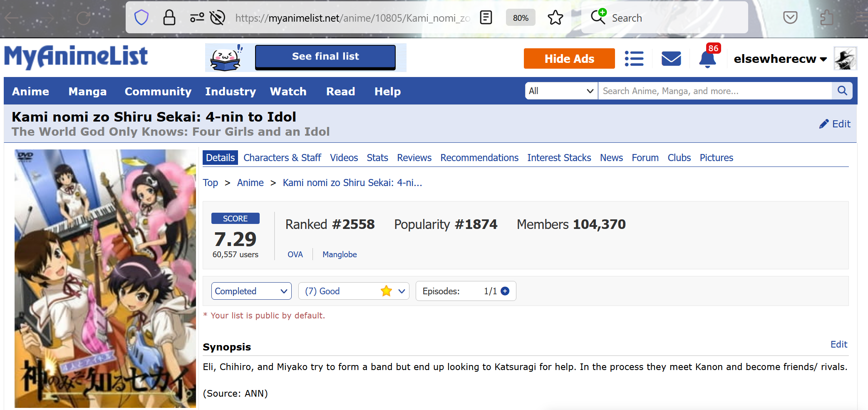The width and height of the screenshot is (868, 410).
Task: Open the notifications bell icon
Action: (707, 59)
